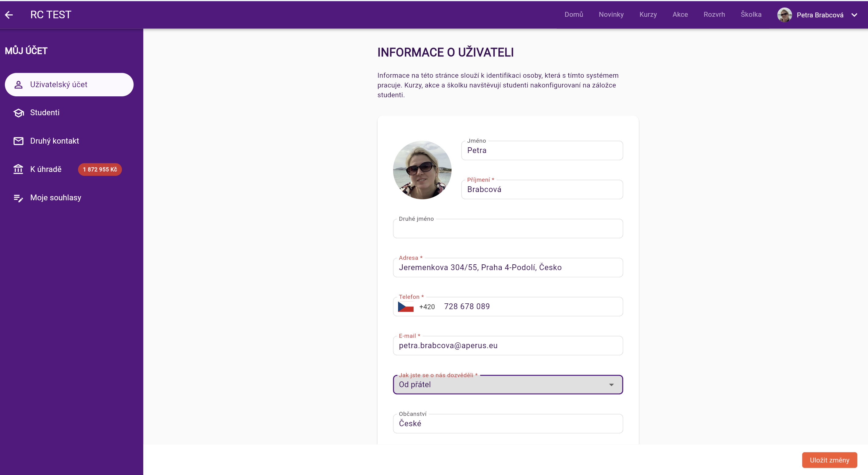Go to the Rozvrh menu item
The image size is (868, 475).
[x=714, y=15]
